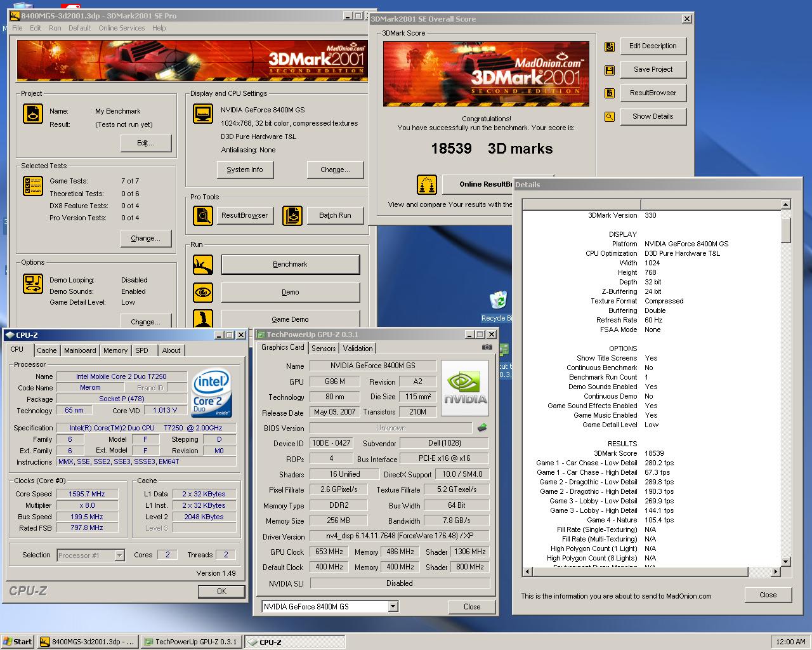This screenshot has height=650, width=812.
Task: Click the Project Edit button
Action: click(x=146, y=143)
